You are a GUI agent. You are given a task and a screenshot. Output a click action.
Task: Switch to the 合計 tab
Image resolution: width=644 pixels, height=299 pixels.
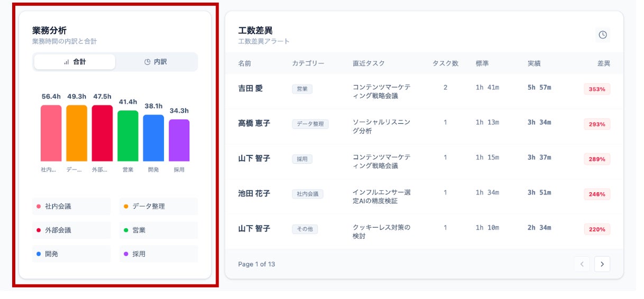pyautogui.click(x=75, y=62)
